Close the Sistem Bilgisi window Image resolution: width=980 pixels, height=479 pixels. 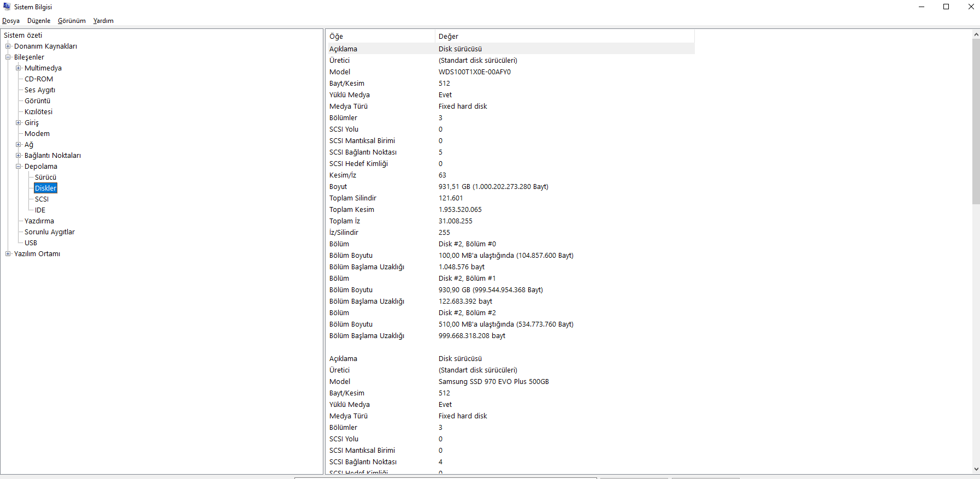point(971,7)
